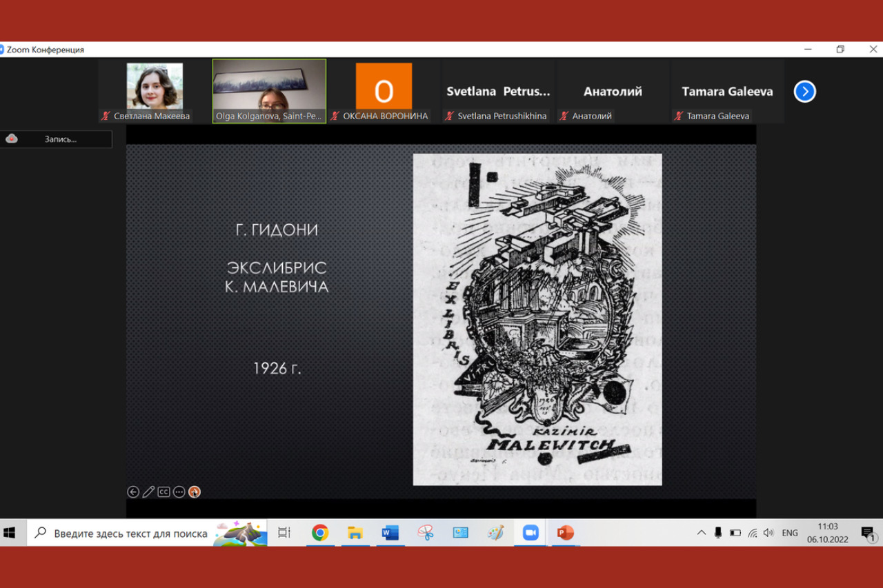Viewport: 883px width, 588px height.
Task: Switch the ENG input language
Action: point(790,533)
